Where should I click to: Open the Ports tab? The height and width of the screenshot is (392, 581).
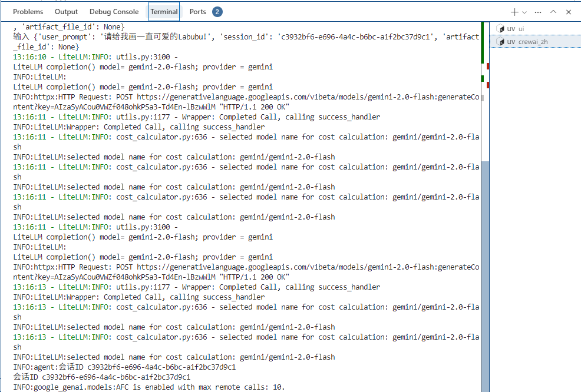coord(198,12)
